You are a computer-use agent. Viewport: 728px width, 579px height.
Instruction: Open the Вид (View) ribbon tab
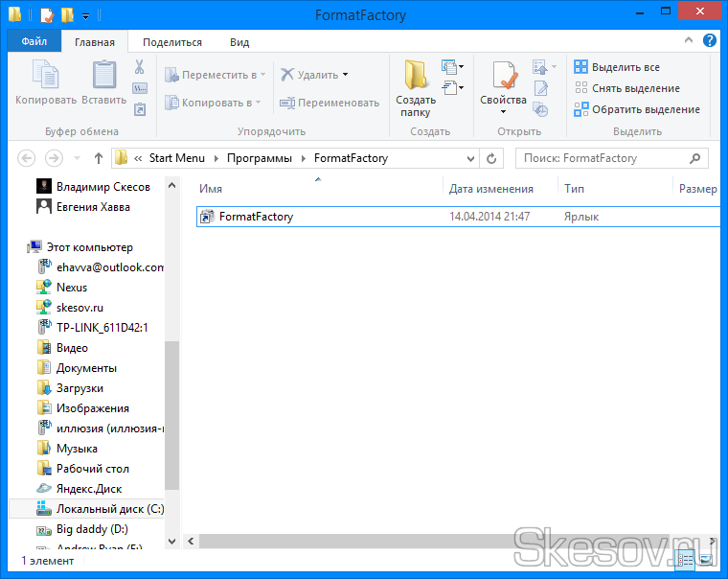239,42
